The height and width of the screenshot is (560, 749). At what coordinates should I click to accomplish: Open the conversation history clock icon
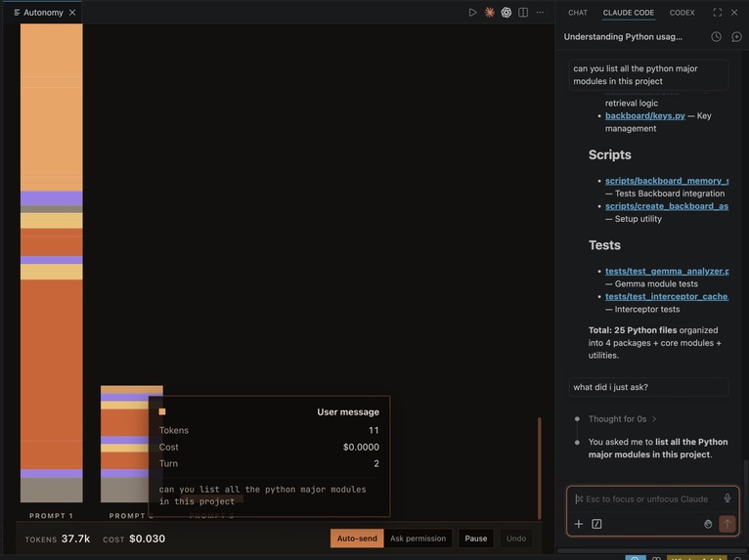click(x=716, y=37)
